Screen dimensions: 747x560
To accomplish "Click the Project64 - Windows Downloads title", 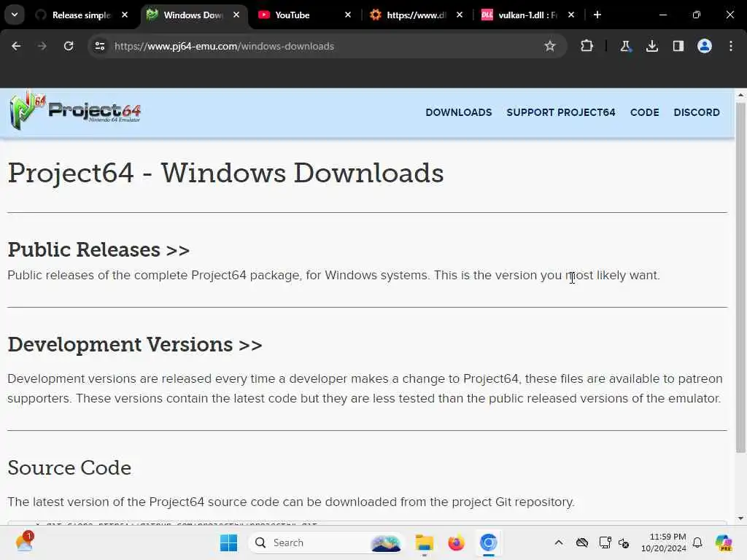I will click(x=226, y=172).
